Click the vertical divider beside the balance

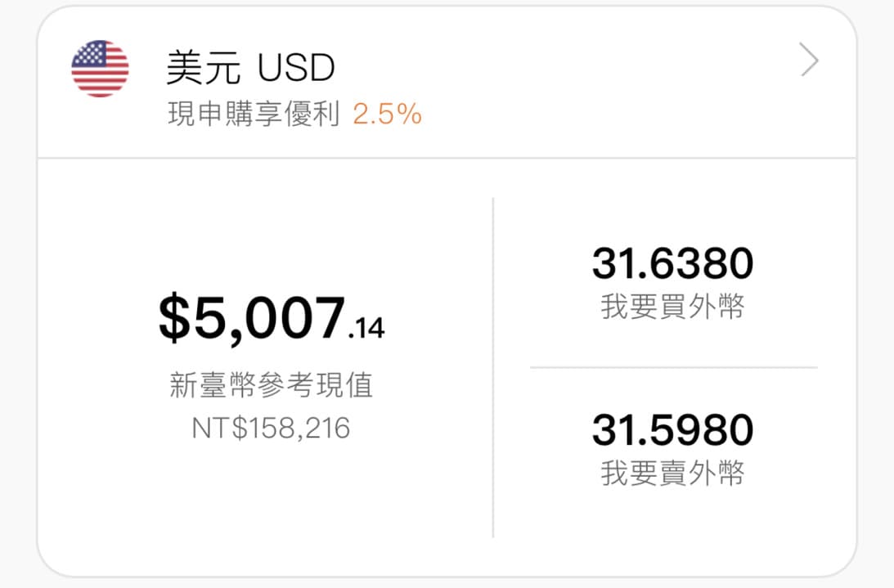493,367
